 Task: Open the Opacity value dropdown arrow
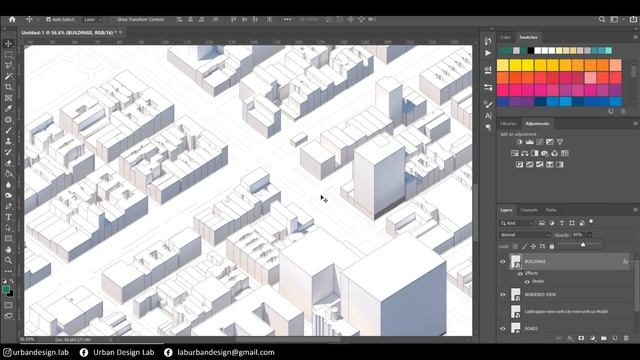pyautogui.click(x=589, y=235)
